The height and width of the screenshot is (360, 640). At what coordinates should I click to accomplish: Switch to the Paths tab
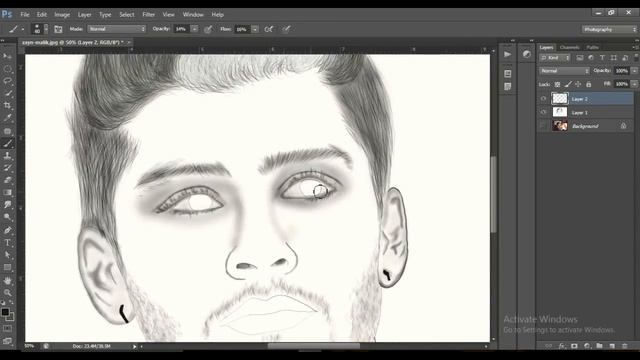tap(592, 47)
